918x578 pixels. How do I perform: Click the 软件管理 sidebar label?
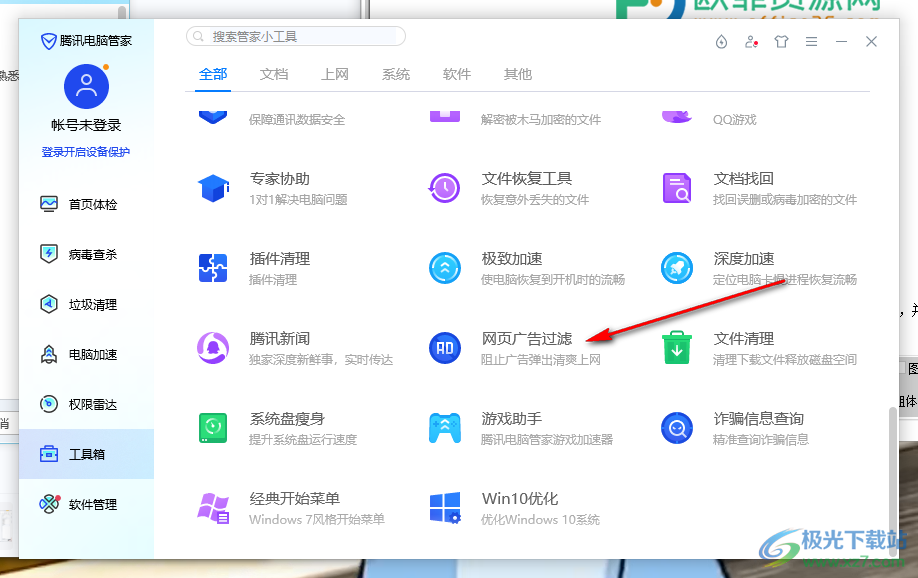tap(93, 505)
